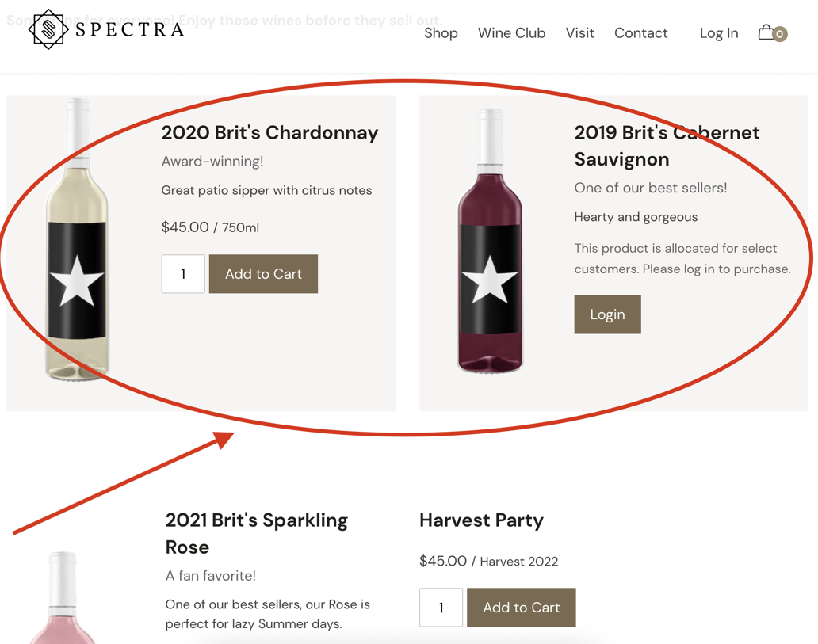Click the Log In link
Screen dimensions: 818x644
point(718,33)
